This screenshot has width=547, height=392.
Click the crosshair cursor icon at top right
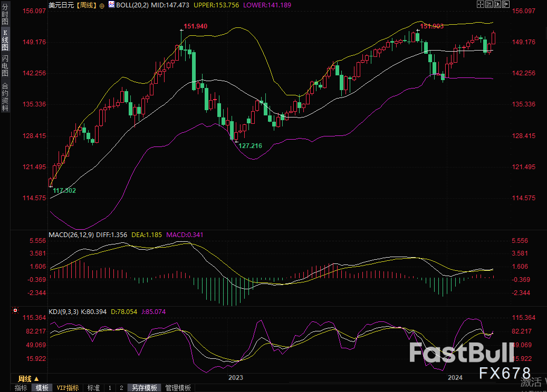coord(481,4)
